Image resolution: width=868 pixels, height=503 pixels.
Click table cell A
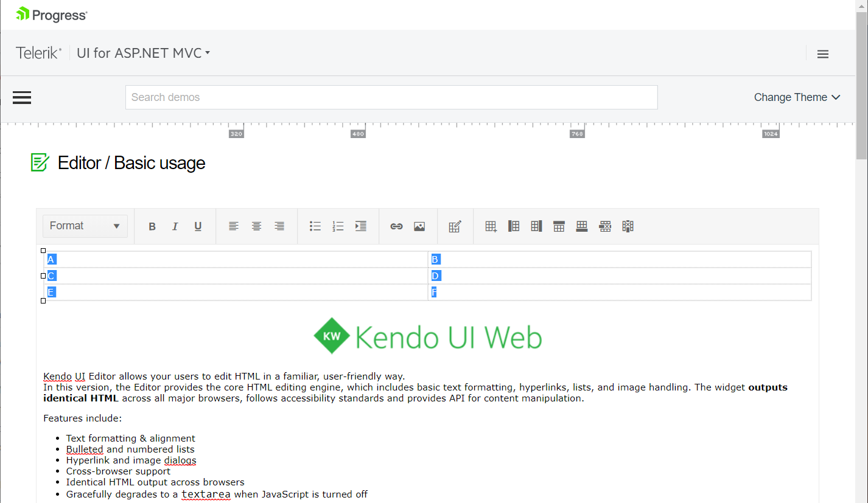[x=236, y=260]
